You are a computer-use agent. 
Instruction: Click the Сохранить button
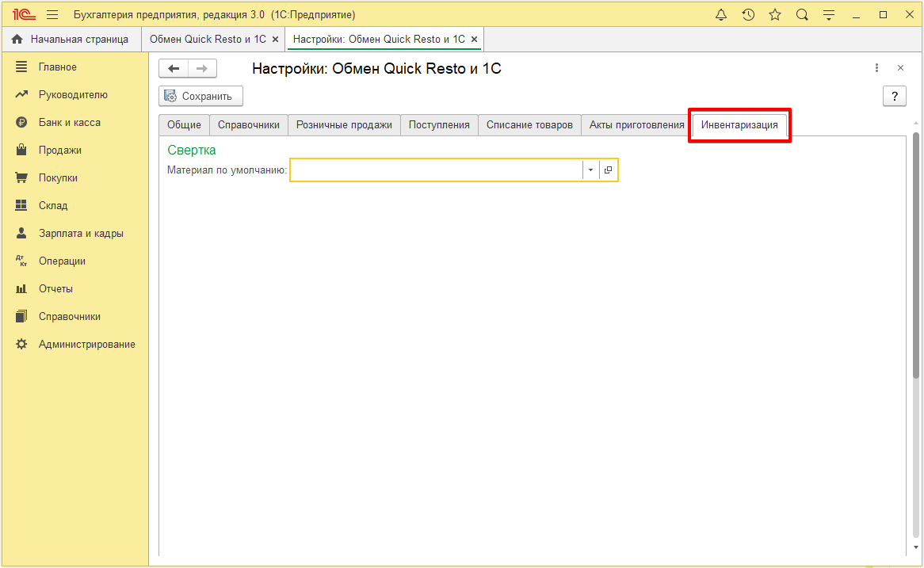pos(201,96)
